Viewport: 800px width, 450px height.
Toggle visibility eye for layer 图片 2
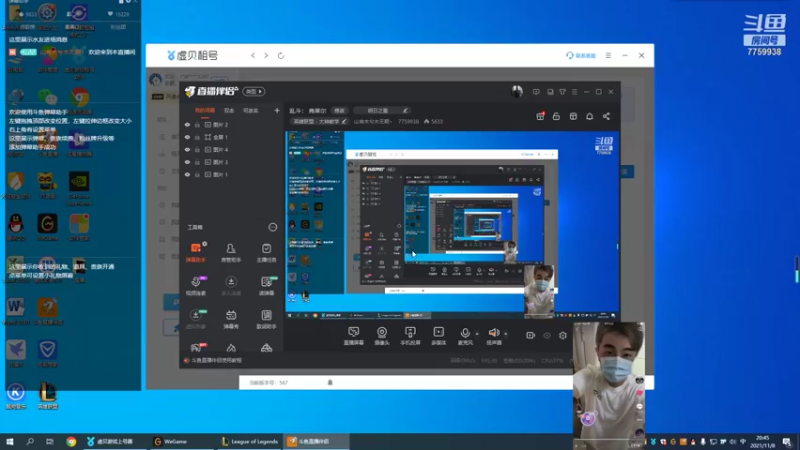coord(187,124)
